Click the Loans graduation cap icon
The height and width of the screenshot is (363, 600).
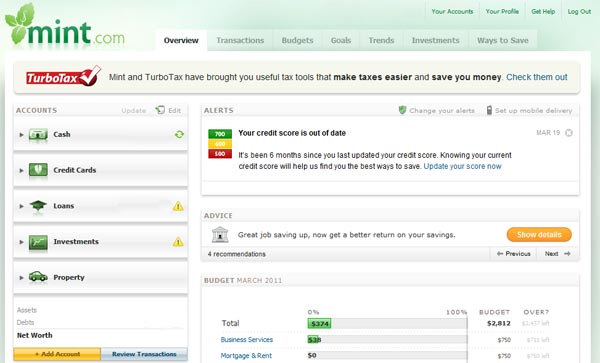(38, 206)
